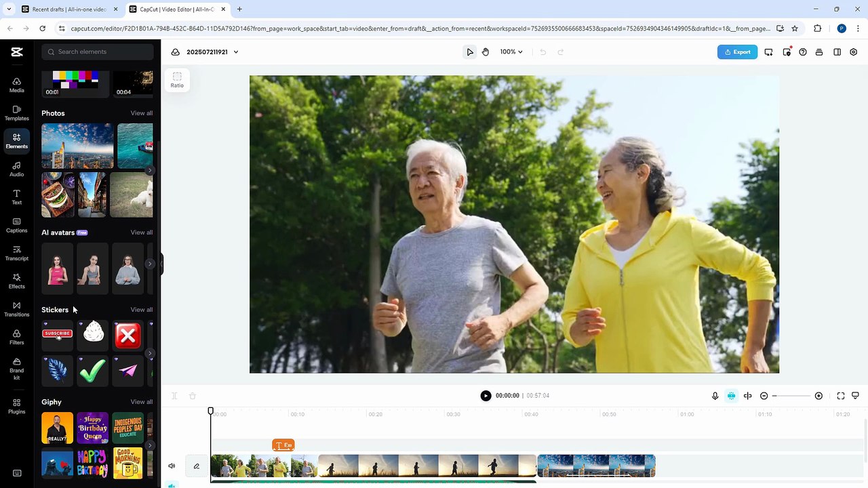The width and height of the screenshot is (868, 488).
Task: Add the green checkmark sticker
Action: tap(92, 371)
